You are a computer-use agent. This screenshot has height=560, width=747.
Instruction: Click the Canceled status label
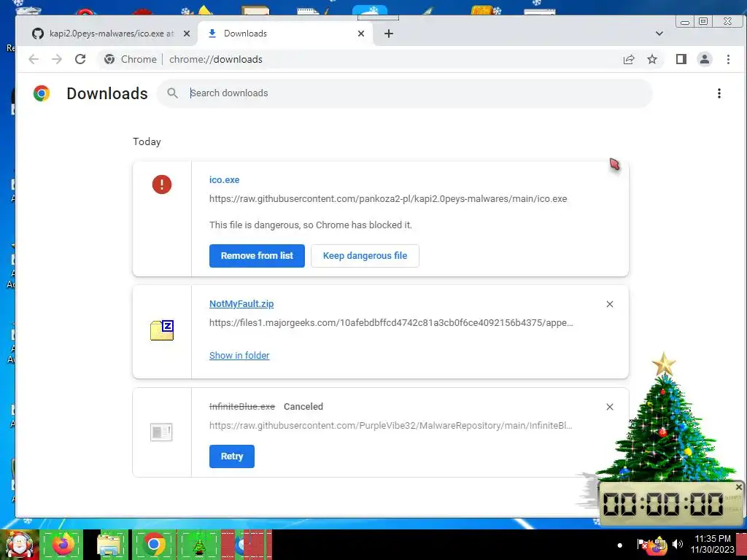pos(303,406)
